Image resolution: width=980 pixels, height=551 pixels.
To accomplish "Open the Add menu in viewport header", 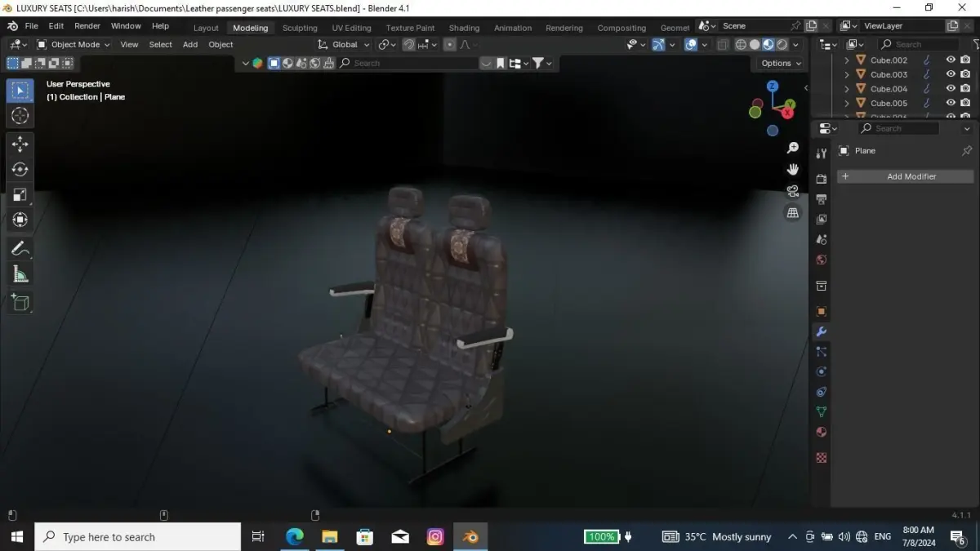I will coord(190,45).
